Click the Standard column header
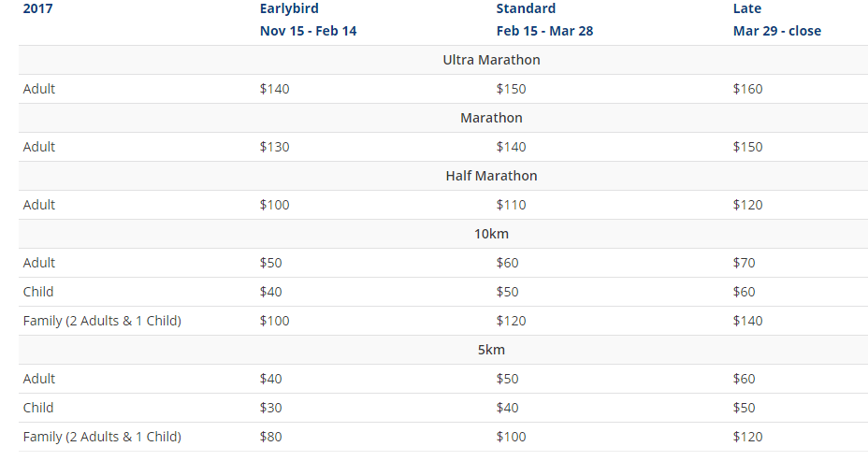 (x=526, y=8)
